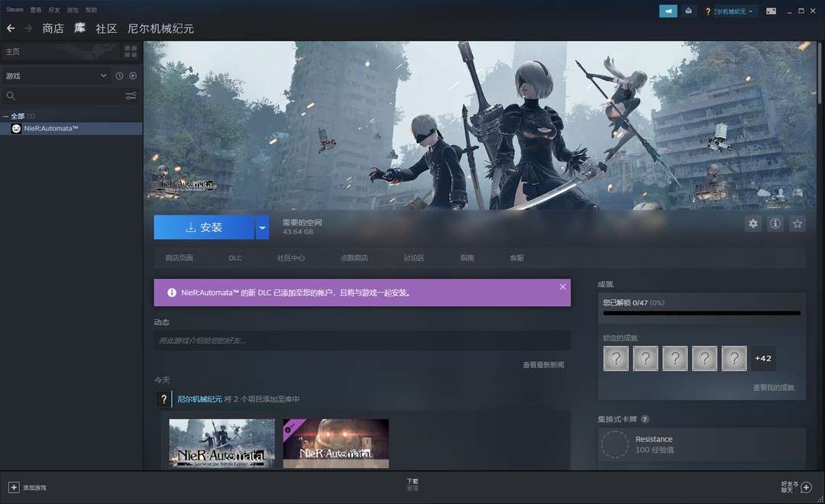Open the 商店 store tab

(x=53, y=28)
